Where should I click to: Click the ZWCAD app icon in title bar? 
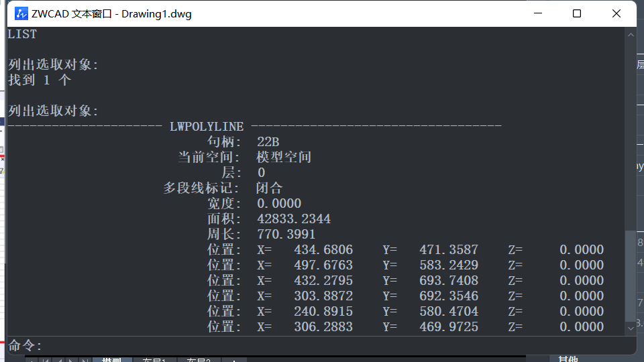click(21, 13)
